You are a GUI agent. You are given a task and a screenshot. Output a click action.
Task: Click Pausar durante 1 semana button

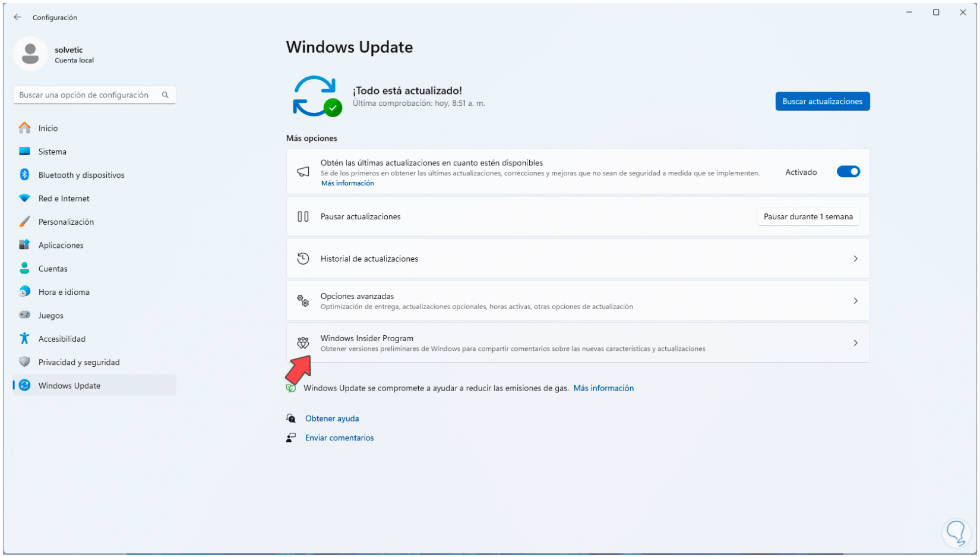[x=808, y=216]
